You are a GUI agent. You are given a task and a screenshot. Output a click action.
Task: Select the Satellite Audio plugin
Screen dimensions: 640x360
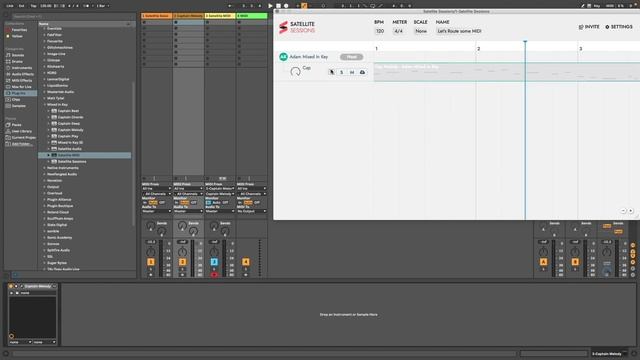point(69,149)
